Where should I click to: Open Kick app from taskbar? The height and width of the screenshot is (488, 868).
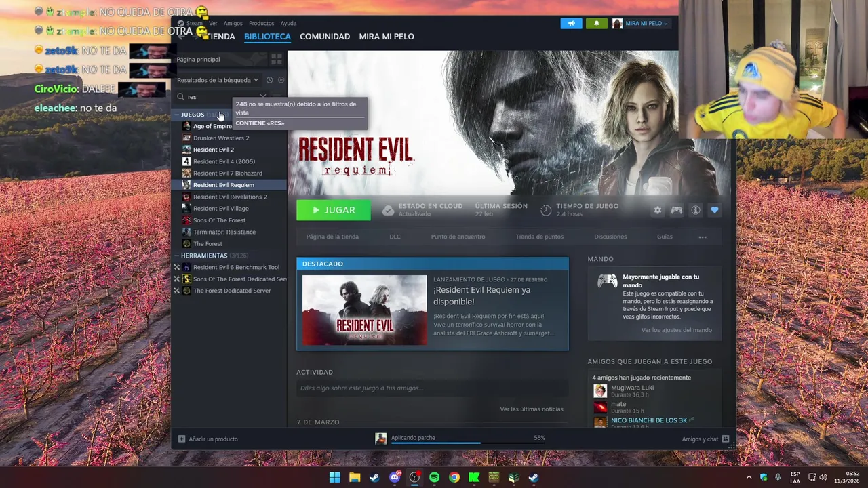474,477
